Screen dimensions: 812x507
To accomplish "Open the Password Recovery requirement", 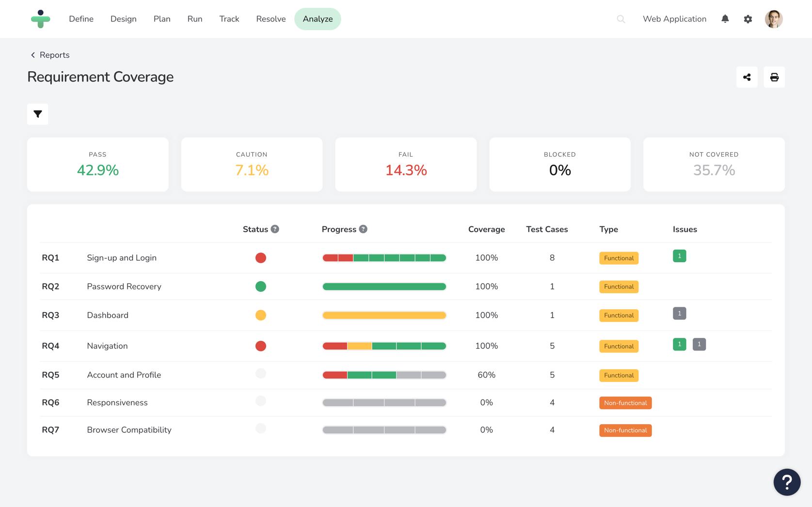I will point(124,286).
